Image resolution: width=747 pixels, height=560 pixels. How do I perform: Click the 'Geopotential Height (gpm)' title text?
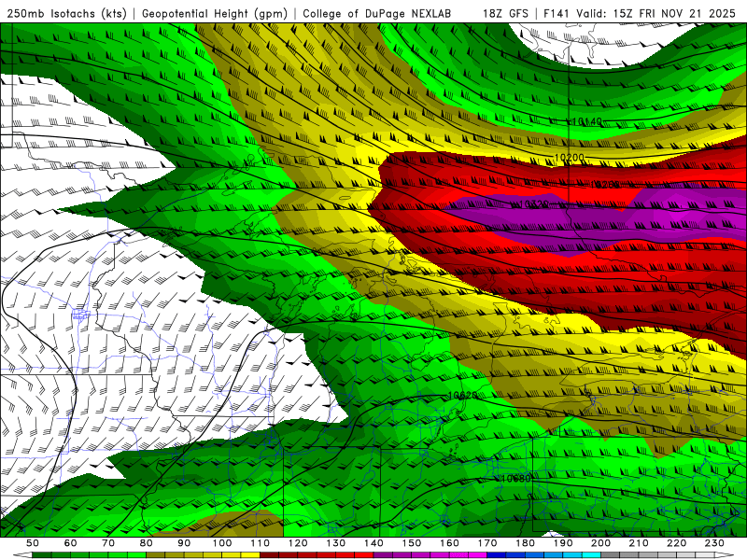click(215, 13)
